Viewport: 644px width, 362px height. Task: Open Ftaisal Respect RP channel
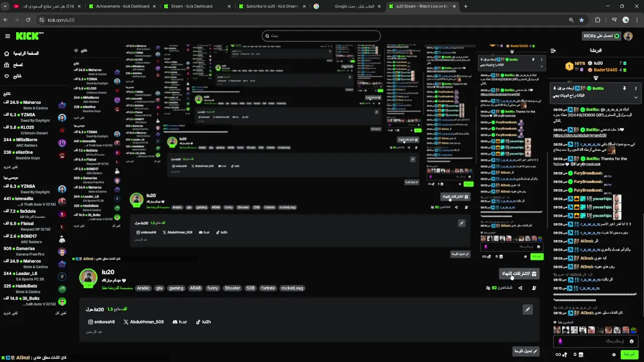(x=34, y=226)
